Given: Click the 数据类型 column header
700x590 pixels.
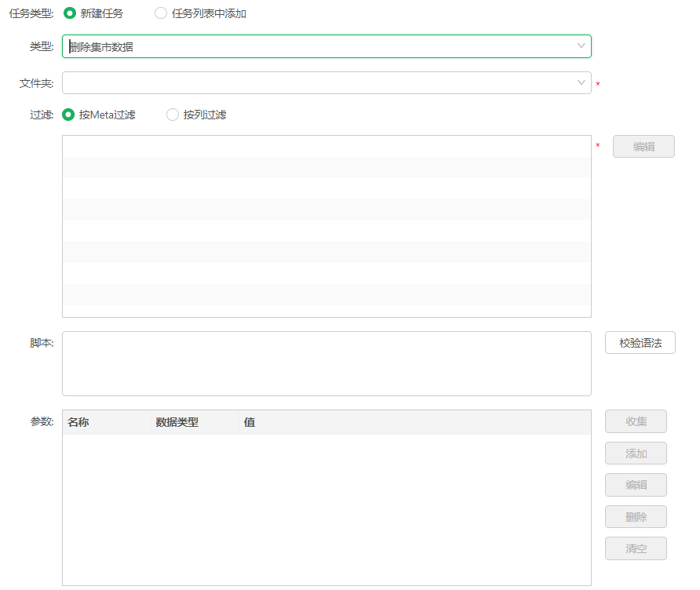Looking at the screenshot, I should pyautogui.click(x=195, y=422).
